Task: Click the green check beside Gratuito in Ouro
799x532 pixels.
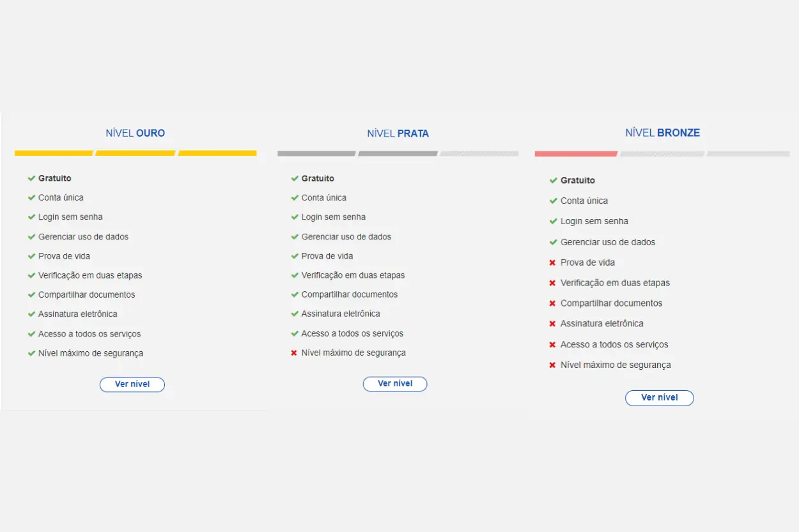Action: [31, 178]
